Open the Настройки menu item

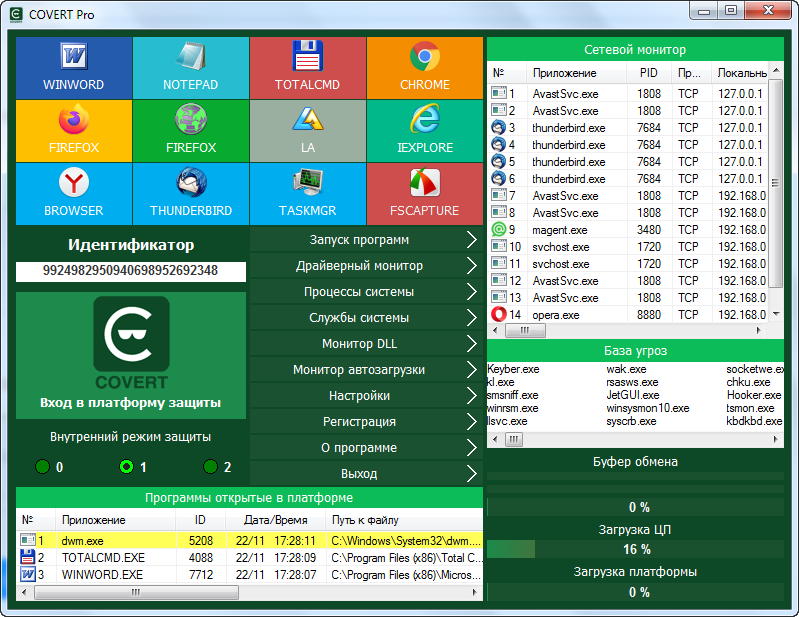click(366, 396)
